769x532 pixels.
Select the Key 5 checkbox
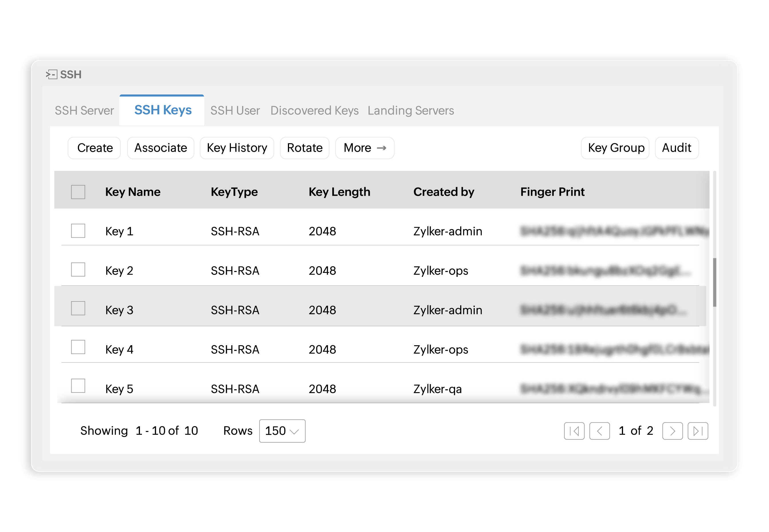click(x=78, y=386)
